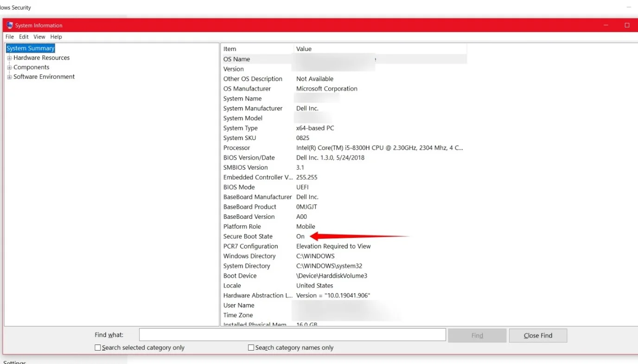The height and width of the screenshot is (364, 638).
Task: Select the Embedded Controller Version row
Action: click(x=344, y=177)
